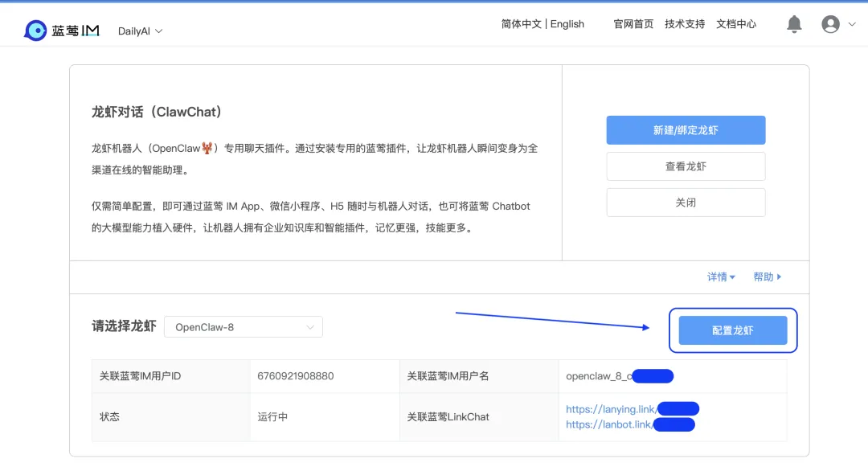868x475 pixels.
Task: Select 简体中文 language option
Action: [522, 24]
